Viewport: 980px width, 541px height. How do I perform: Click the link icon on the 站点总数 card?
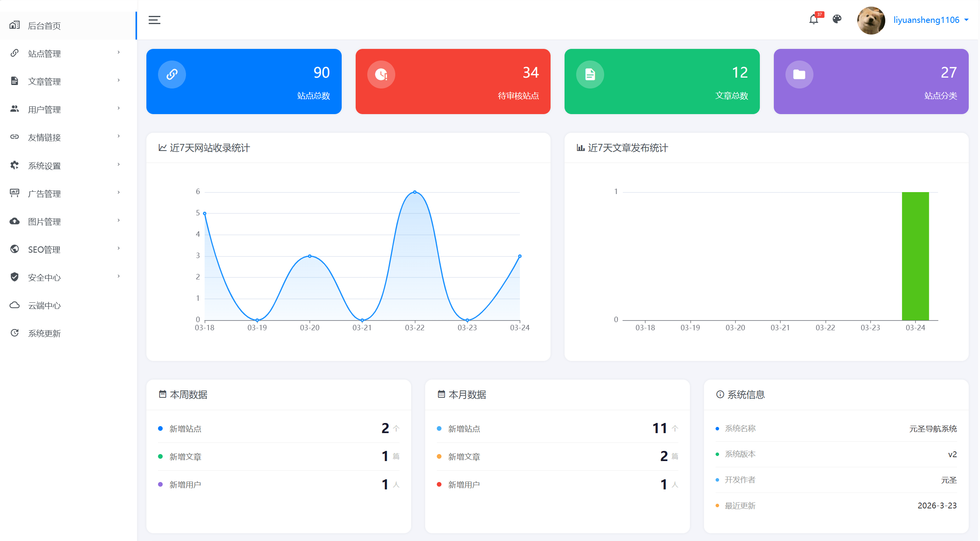(172, 74)
